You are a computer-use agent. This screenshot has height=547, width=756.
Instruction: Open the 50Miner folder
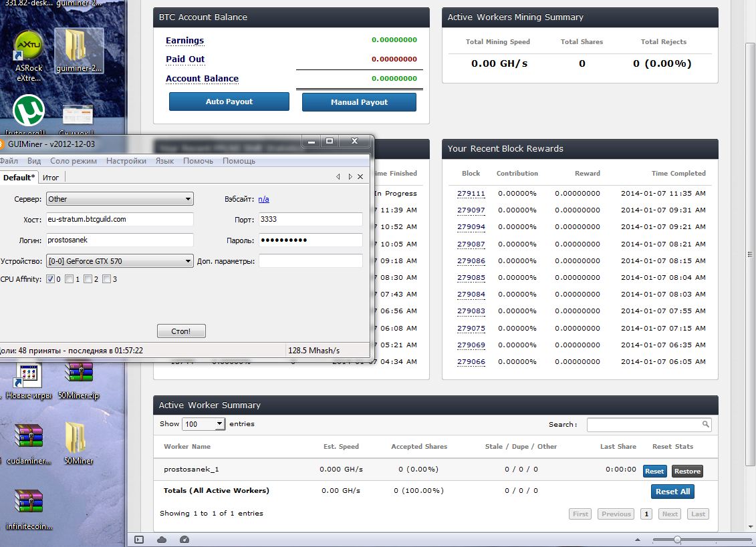78,444
